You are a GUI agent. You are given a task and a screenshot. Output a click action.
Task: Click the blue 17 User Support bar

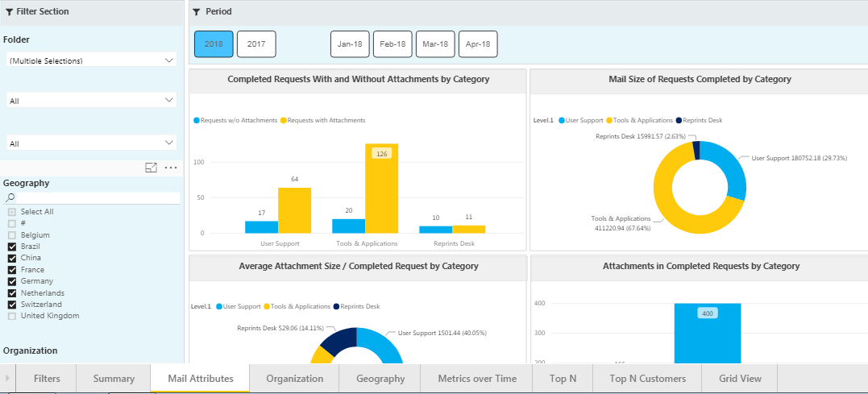pos(261,227)
